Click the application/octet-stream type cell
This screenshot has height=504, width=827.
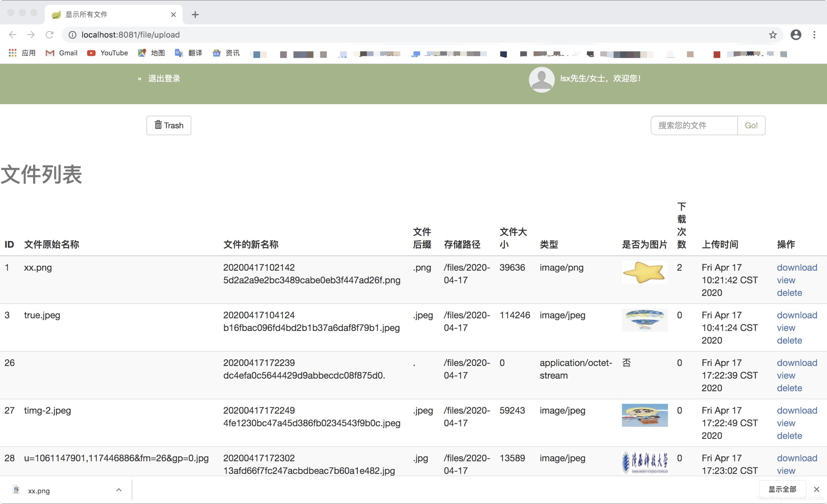click(x=576, y=369)
